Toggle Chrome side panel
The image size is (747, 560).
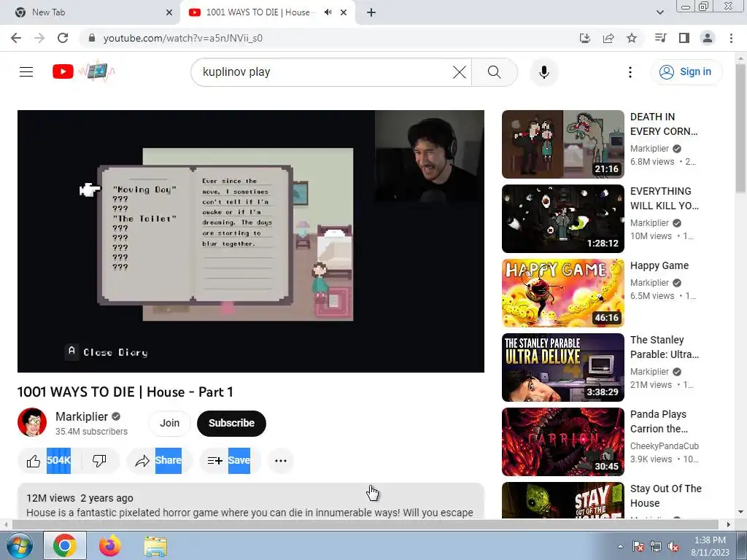684,38
